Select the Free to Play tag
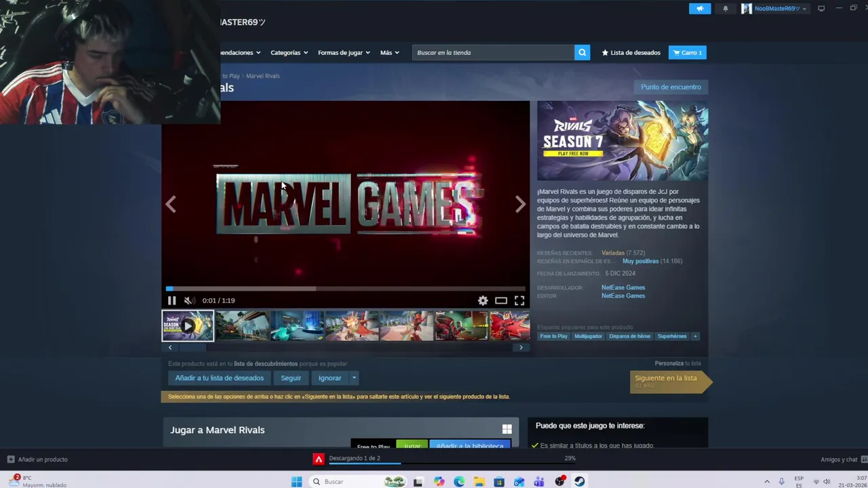This screenshot has height=488, width=868. click(554, 336)
